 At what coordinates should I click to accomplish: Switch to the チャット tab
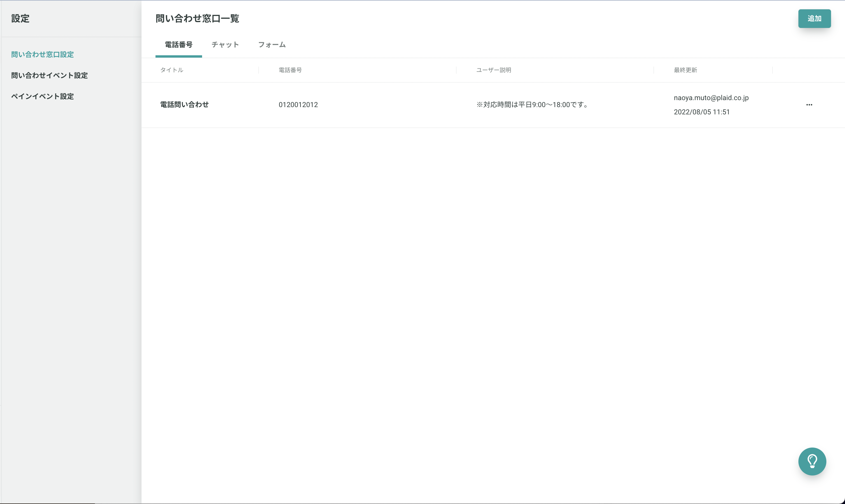(225, 45)
